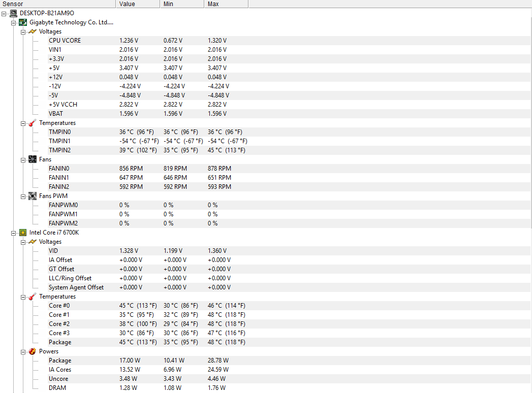Image resolution: width=532 pixels, height=393 pixels.
Task: Select the FANIN2 fan row
Action: tap(289, 187)
